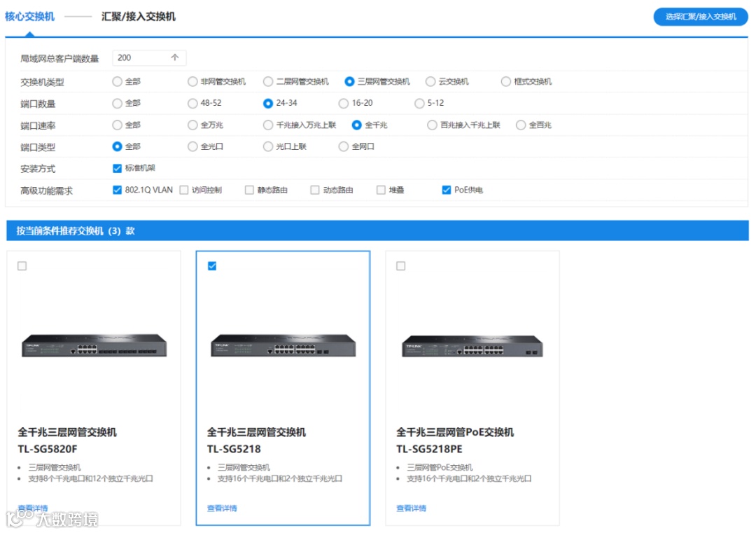Viewport: 756px width, 533px height.
Task: Click TL-SG5218PE switch product image
Action: pos(472,346)
